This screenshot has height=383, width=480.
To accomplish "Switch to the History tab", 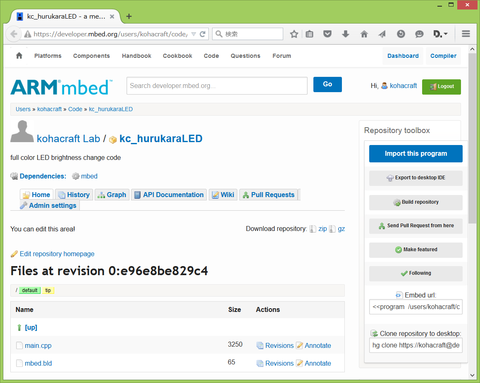I will 74,195.
